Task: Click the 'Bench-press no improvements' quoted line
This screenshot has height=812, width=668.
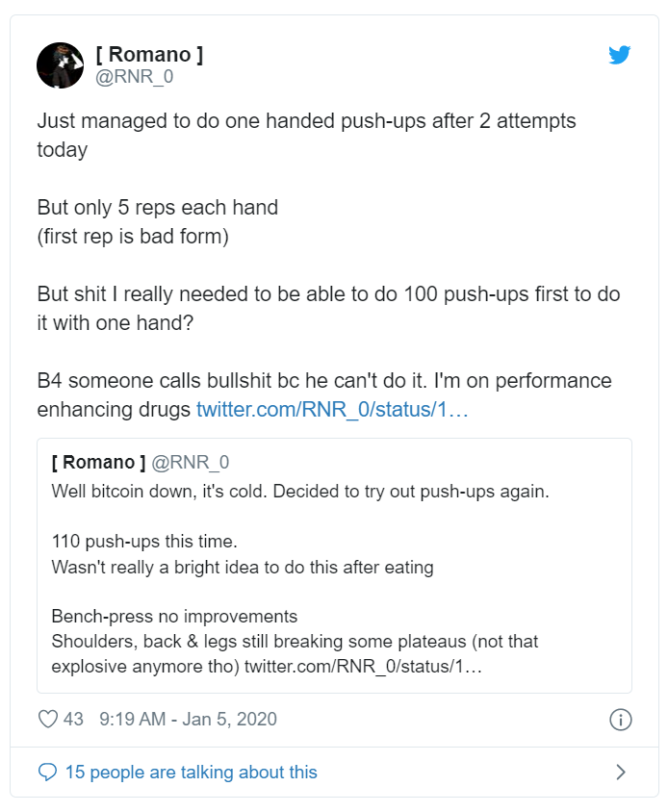Action: tap(174, 616)
